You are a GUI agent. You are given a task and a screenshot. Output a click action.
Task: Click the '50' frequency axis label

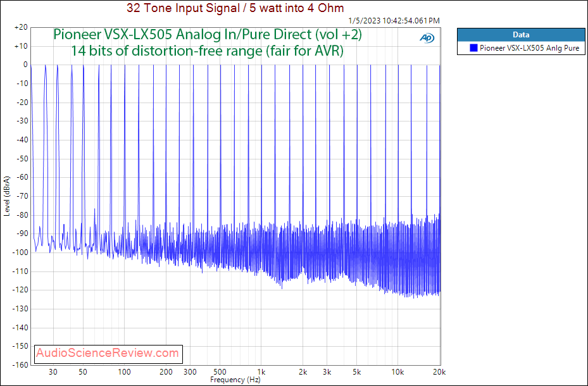[84, 372]
